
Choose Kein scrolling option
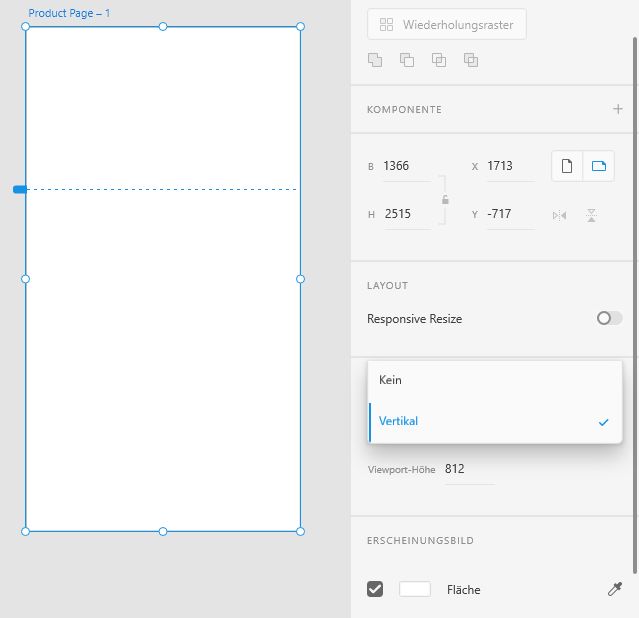pyautogui.click(x=495, y=380)
